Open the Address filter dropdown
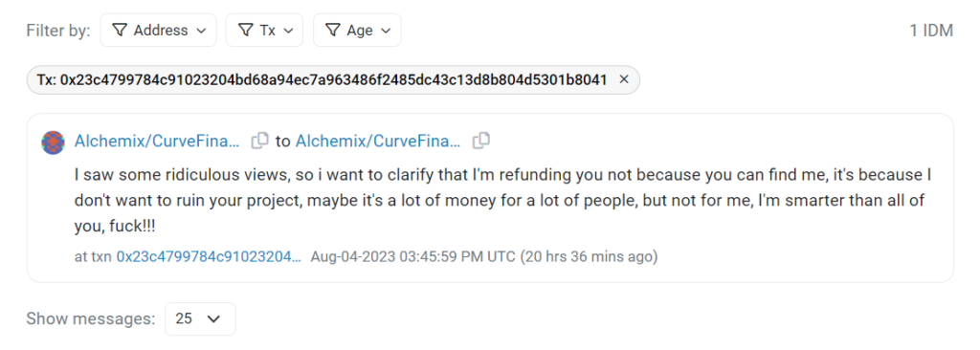 [x=158, y=30]
